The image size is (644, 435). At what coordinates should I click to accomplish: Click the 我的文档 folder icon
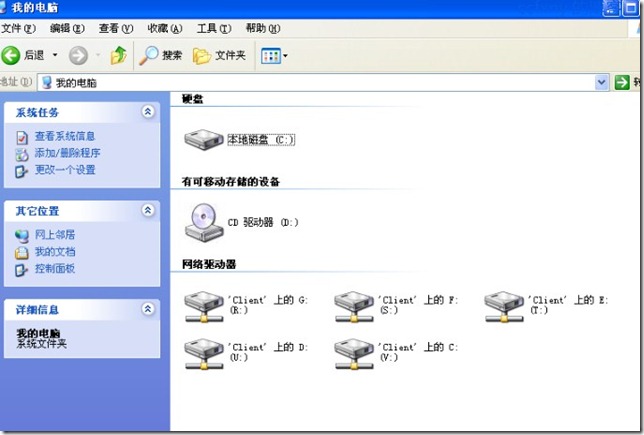point(21,253)
